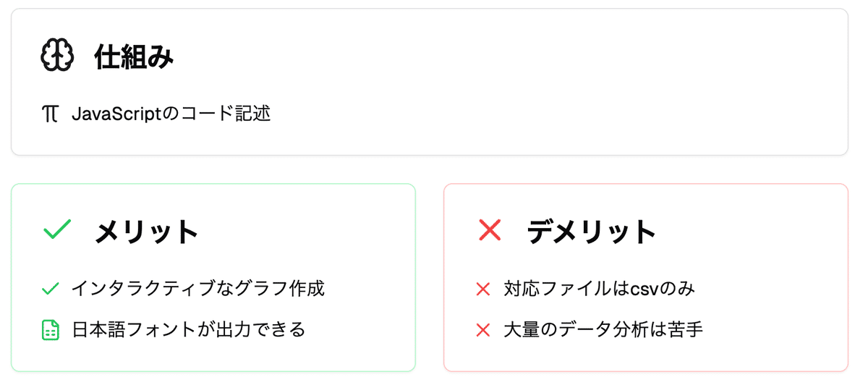Click the 日本語フォントが出力できる item text
868x380 pixels.
[188, 330]
